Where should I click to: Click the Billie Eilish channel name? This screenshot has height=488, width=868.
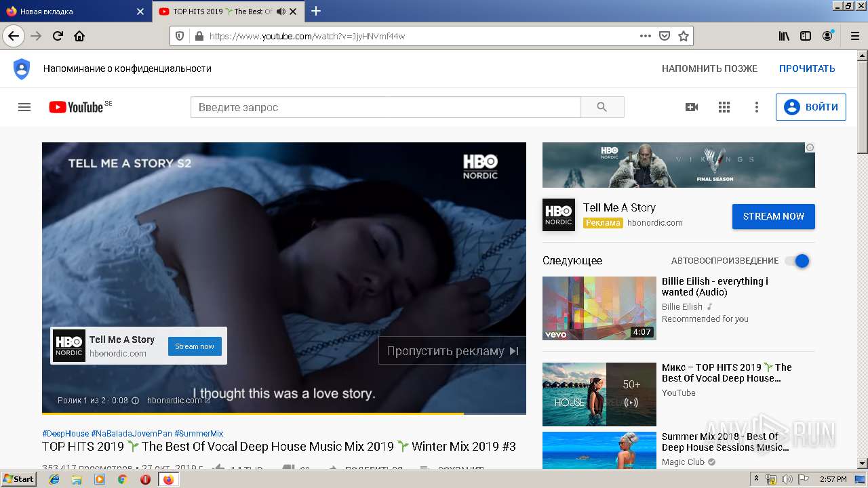click(x=682, y=307)
